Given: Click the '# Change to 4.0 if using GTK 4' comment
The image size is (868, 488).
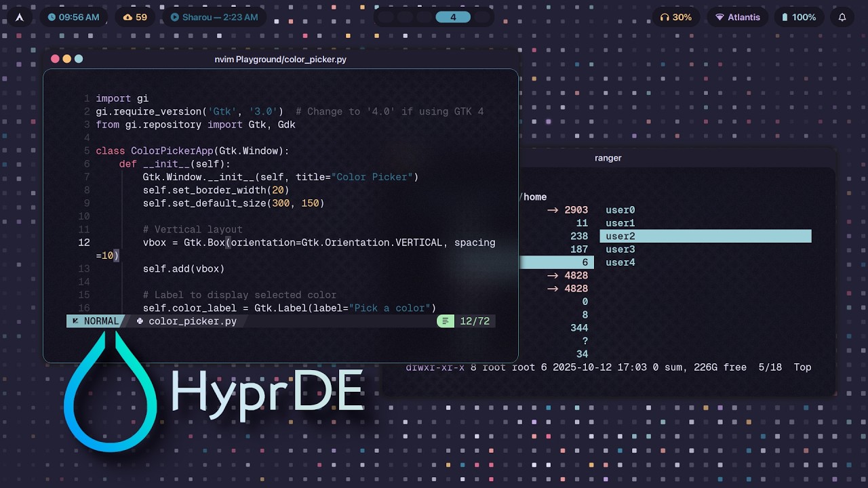Looking at the screenshot, I should click(x=390, y=111).
